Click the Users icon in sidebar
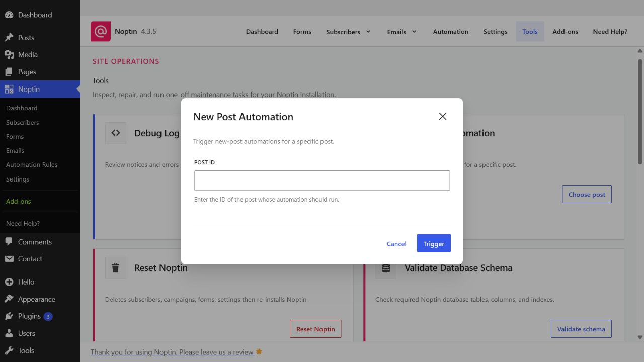Screen dimensions: 644x362 pyautogui.click(x=9, y=333)
